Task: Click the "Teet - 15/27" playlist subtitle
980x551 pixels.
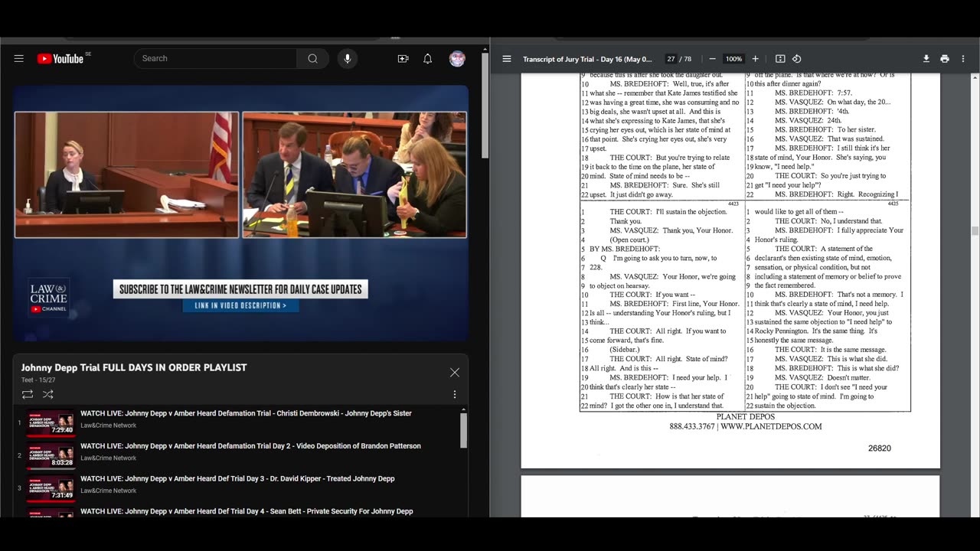Action: point(38,380)
